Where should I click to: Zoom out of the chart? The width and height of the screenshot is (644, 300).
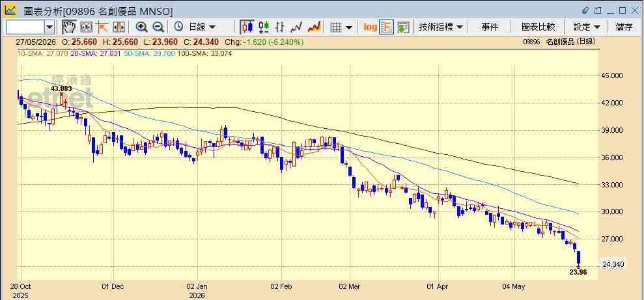coord(158,27)
